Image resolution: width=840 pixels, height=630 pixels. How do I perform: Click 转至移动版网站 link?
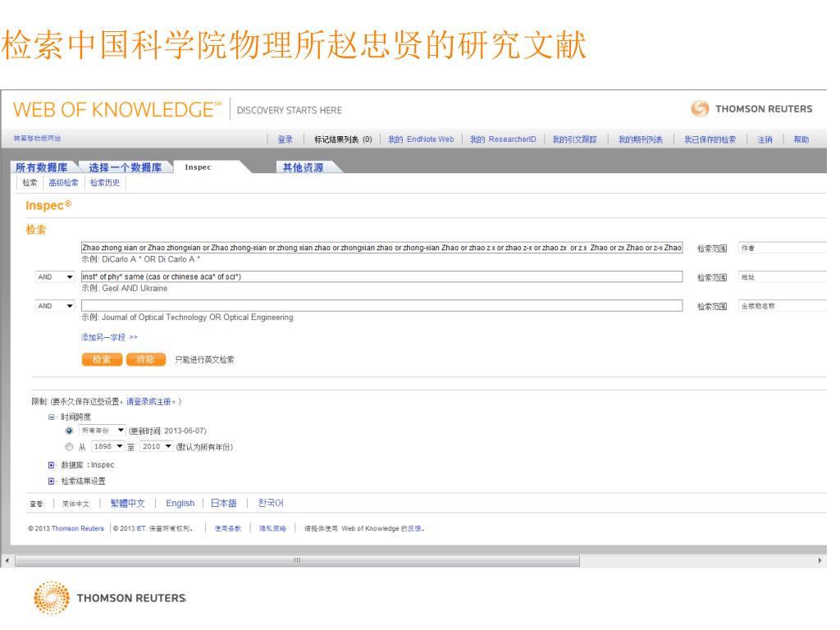point(38,140)
